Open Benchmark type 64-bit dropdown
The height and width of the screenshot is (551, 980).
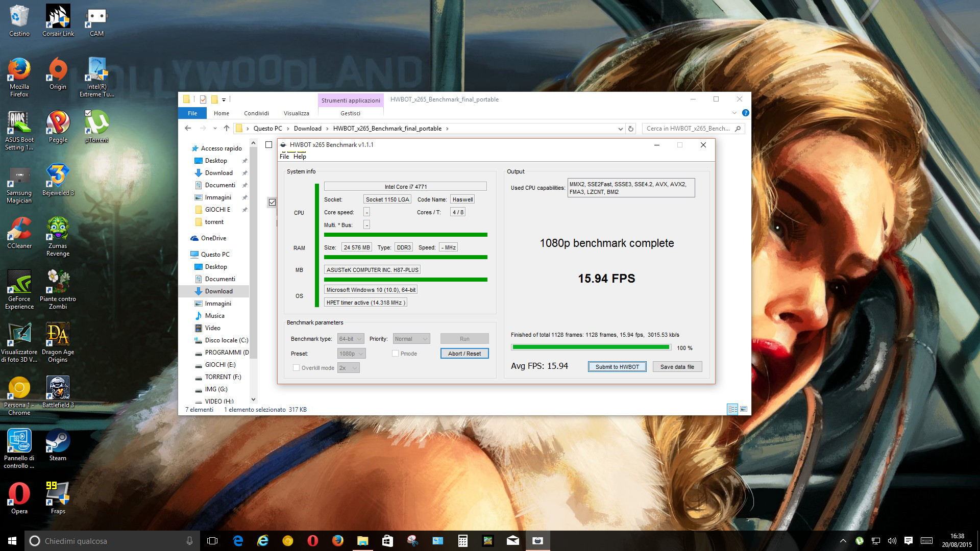[351, 339]
